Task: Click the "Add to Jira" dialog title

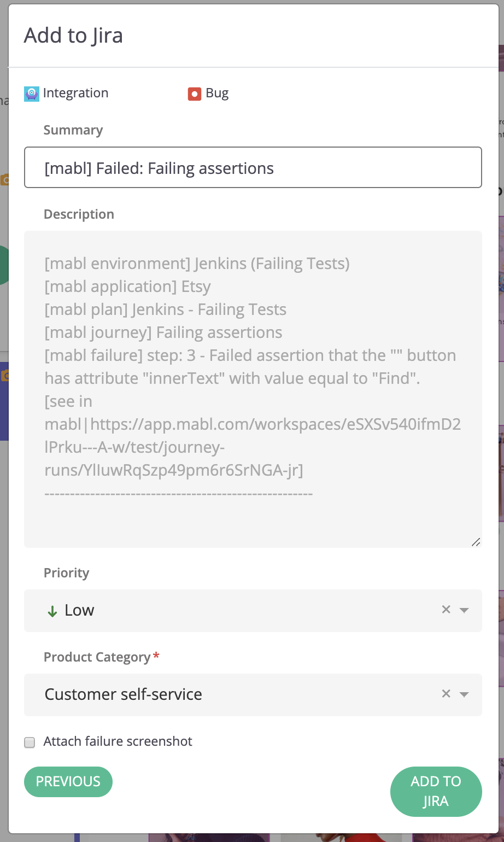Action: 73,36
